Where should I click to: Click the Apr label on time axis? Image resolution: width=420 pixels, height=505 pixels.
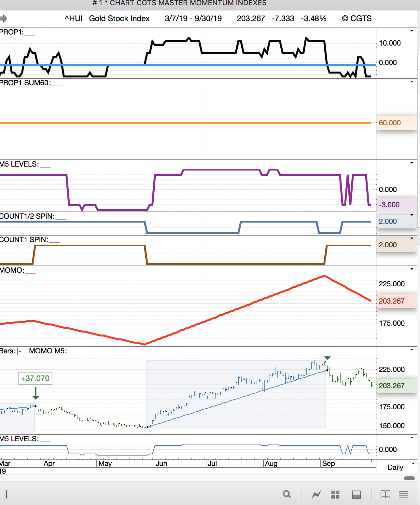[49, 464]
